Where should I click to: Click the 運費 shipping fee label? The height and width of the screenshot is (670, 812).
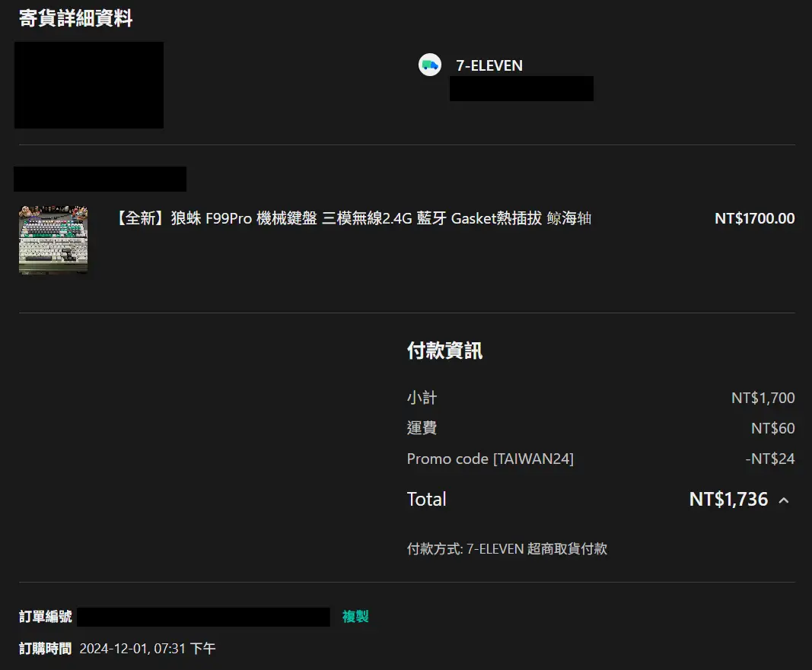point(422,428)
